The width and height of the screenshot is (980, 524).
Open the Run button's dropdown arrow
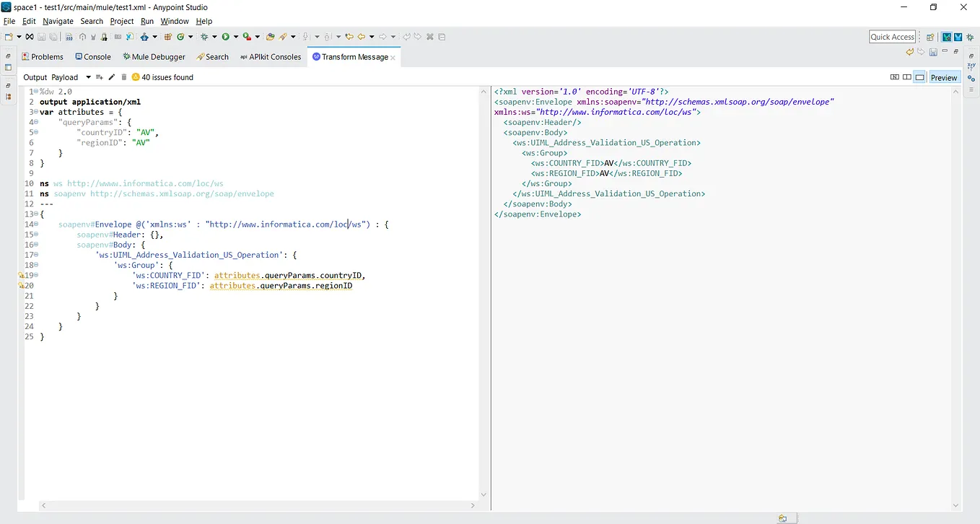236,37
